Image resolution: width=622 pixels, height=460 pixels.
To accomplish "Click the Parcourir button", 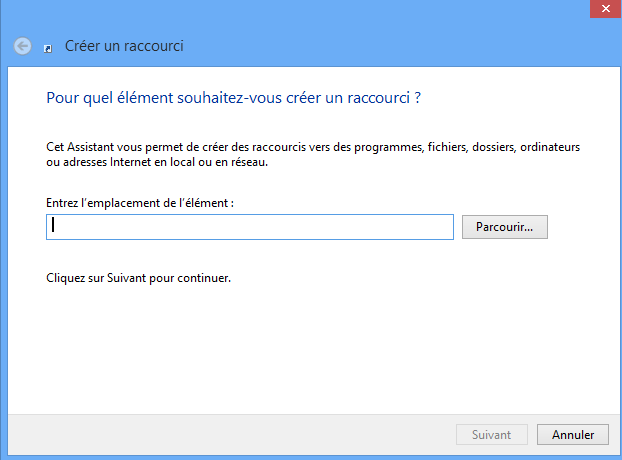I will [x=505, y=227].
